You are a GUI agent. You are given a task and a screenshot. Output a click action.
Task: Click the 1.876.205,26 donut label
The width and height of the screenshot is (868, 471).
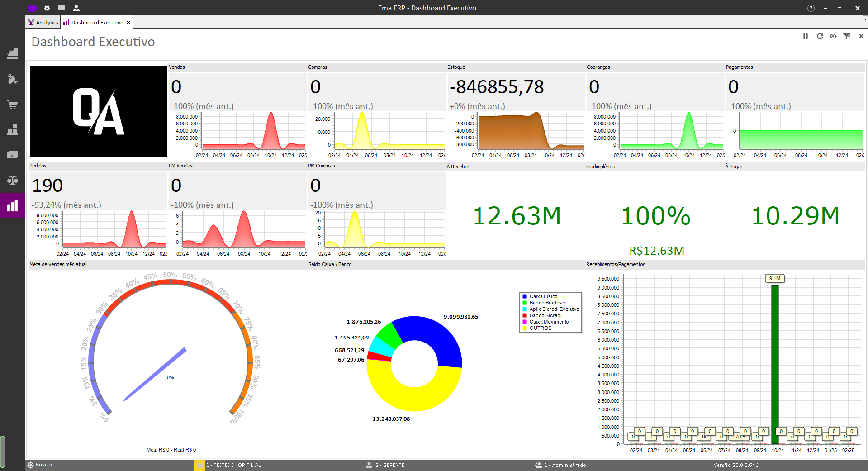[364, 322]
